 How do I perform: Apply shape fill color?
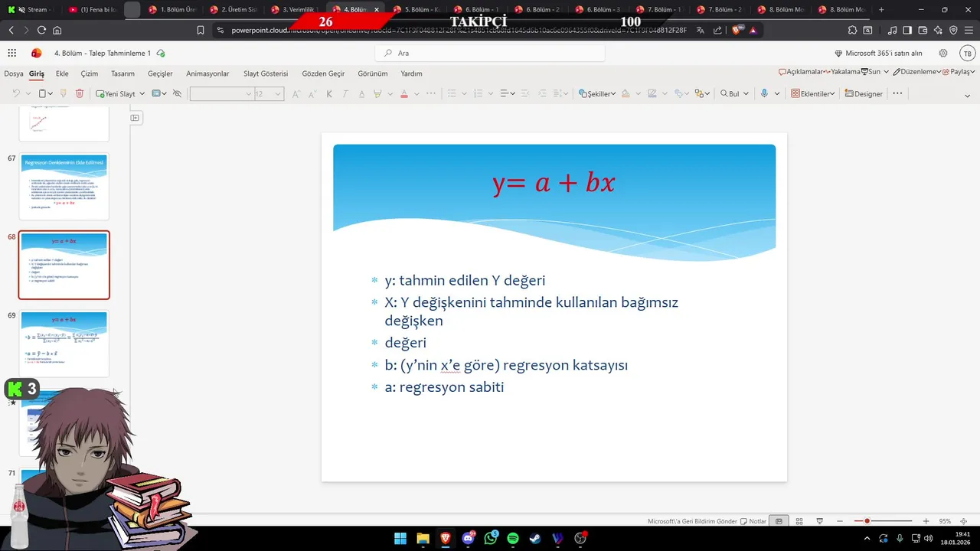[626, 93]
